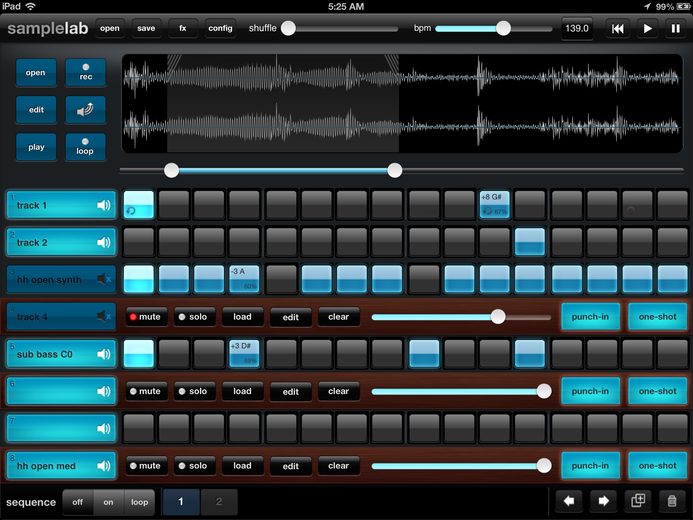Click the sample waveform display
This screenshot has height=520, width=693.
pos(402,103)
